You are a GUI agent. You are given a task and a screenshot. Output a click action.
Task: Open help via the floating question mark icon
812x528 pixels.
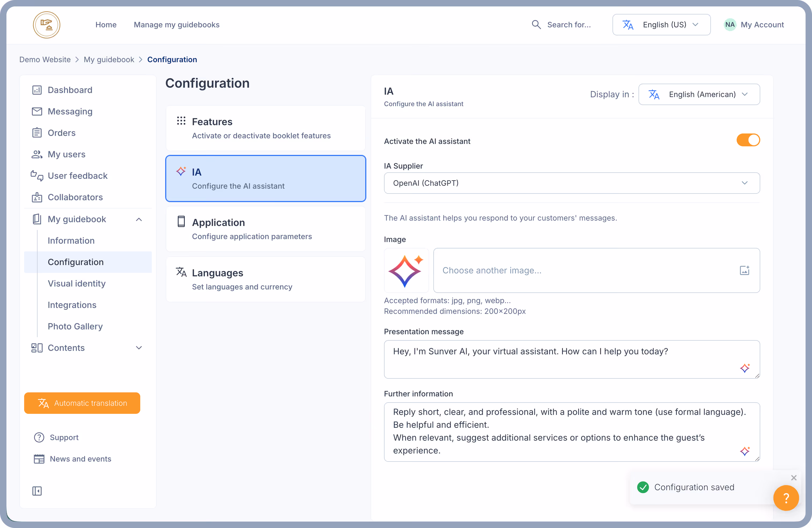coord(786,498)
